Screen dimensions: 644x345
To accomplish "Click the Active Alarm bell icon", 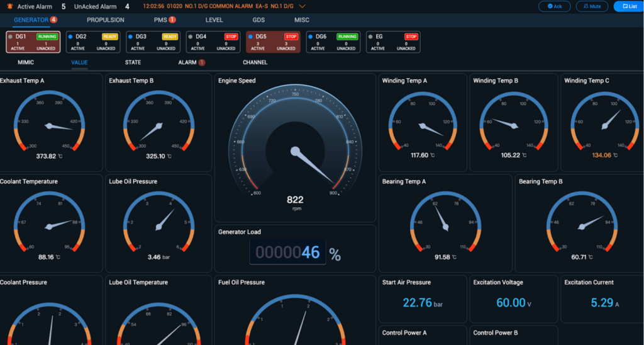I will [x=9, y=6].
